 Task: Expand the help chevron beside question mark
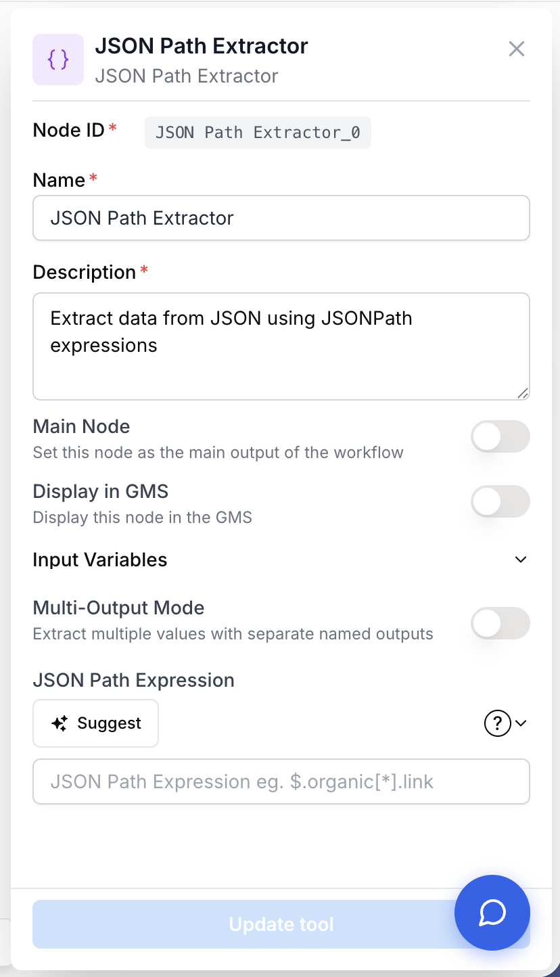click(x=521, y=723)
